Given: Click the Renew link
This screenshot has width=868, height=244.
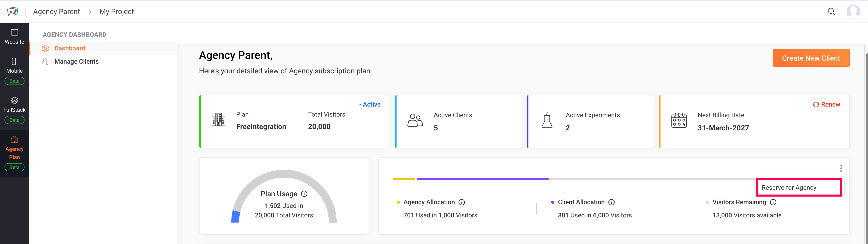Looking at the screenshot, I should (x=826, y=105).
